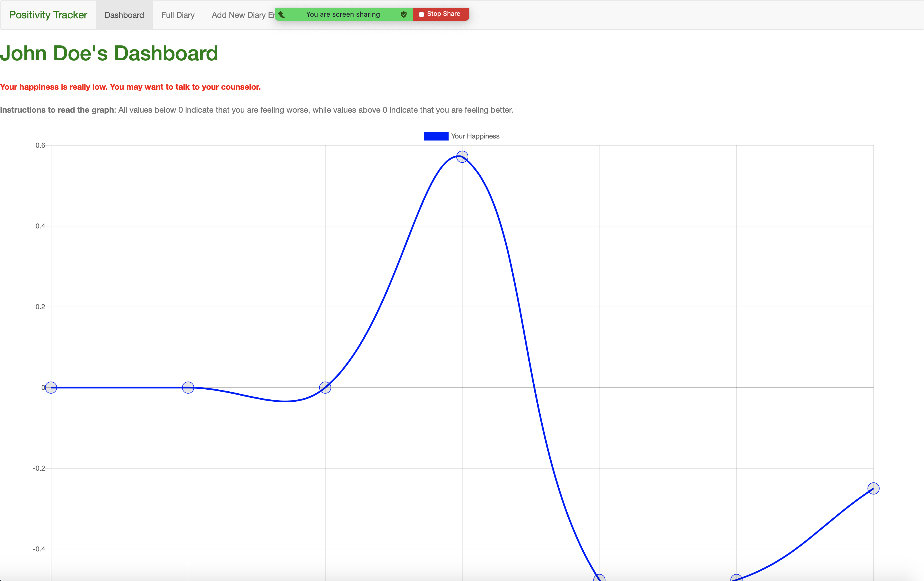Click the white stop square icon
Image resolution: width=924 pixels, height=581 pixels.
[x=421, y=14]
